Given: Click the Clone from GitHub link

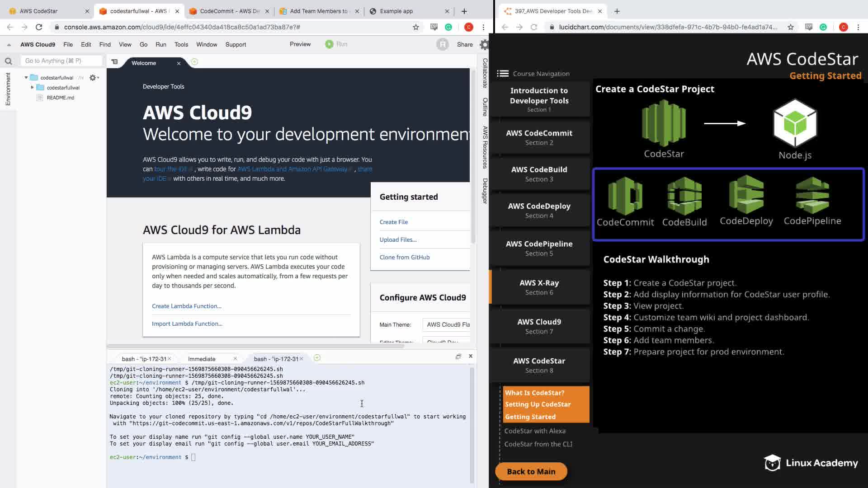Looking at the screenshot, I should [404, 257].
